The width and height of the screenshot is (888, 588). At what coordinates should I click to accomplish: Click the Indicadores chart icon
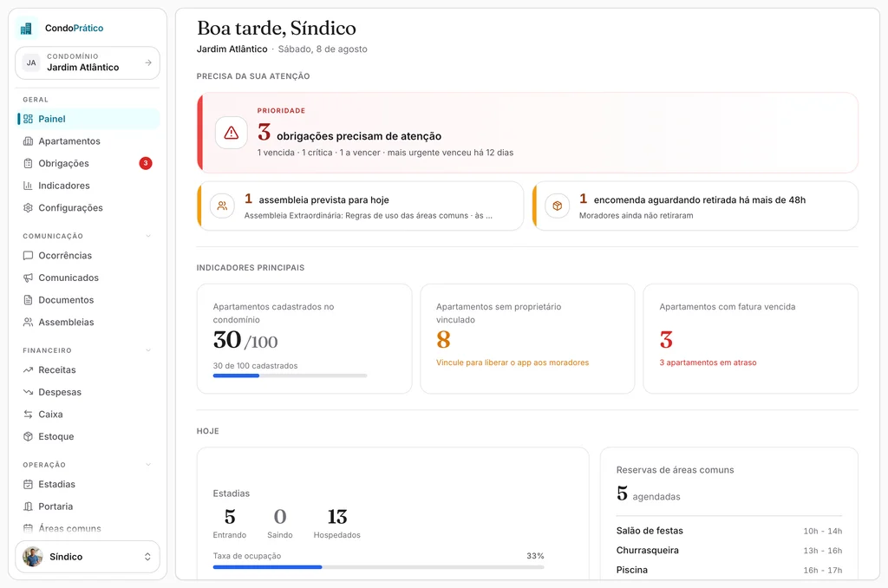tap(28, 186)
